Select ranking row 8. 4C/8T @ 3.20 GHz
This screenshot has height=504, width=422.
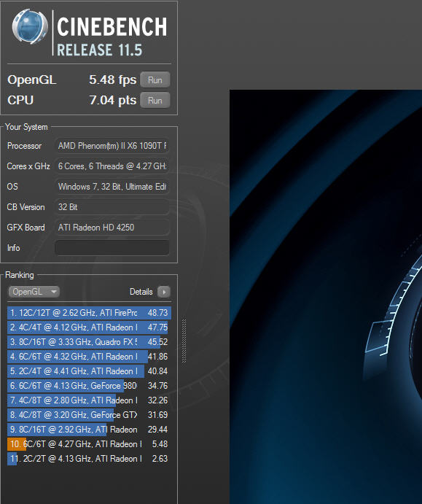pyautogui.click(x=89, y=415)
